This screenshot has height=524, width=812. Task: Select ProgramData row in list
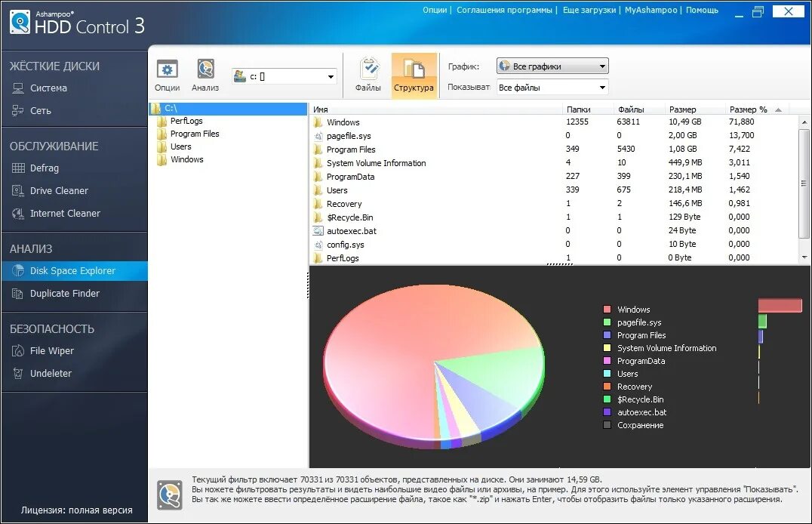click(x=554, y=176)
